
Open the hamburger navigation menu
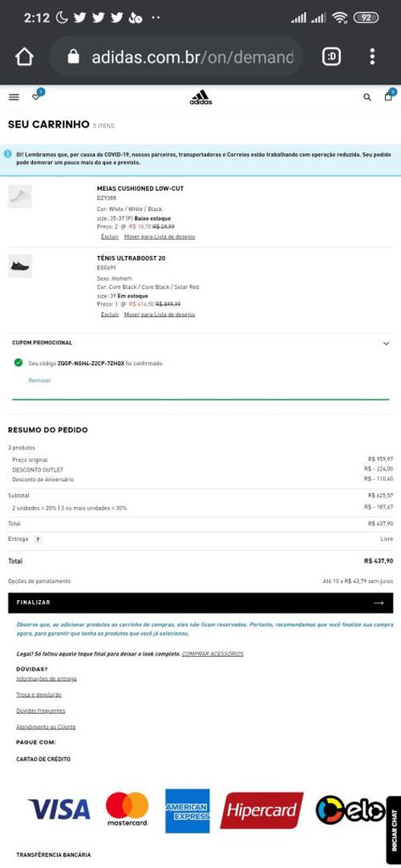[x=14, y=97]
